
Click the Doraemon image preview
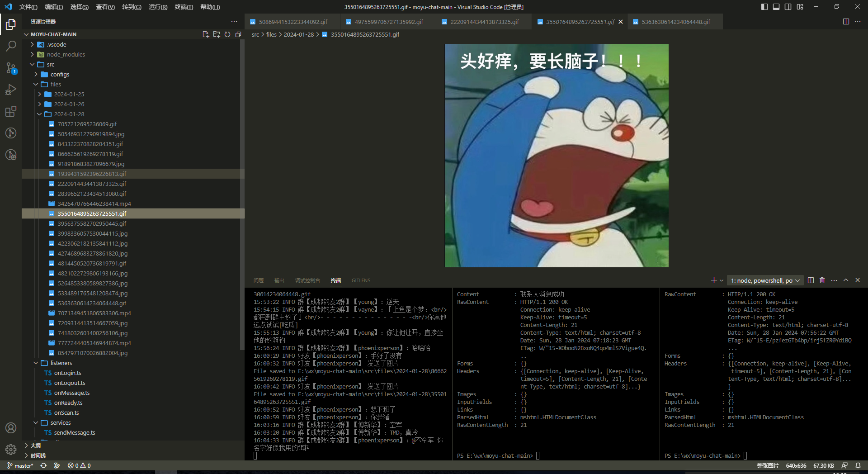coord(557,156)
